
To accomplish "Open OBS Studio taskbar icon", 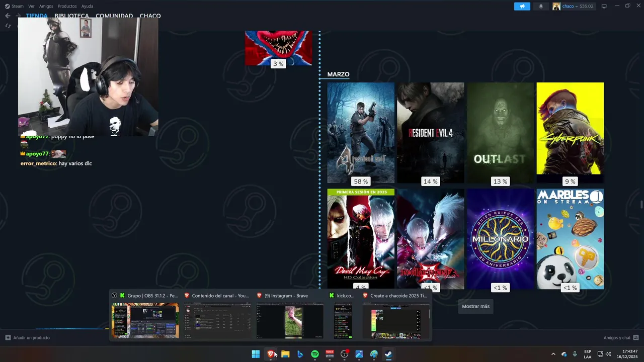I will [x=344, y=354].
